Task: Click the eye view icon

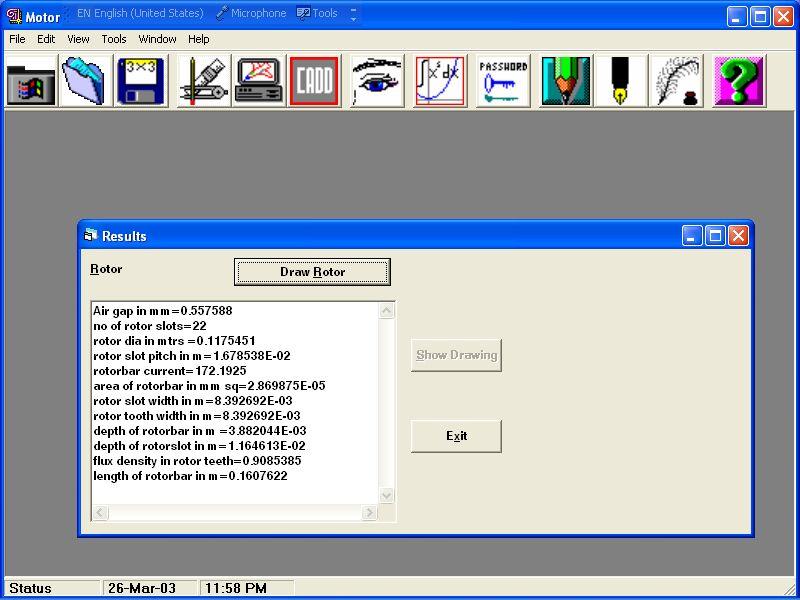Action: pyautogui.click(x=377, y=81)
